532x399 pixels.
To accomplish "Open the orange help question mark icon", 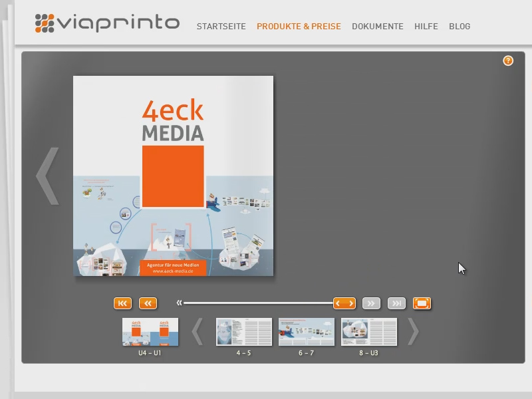I will (x=508, y=61).
